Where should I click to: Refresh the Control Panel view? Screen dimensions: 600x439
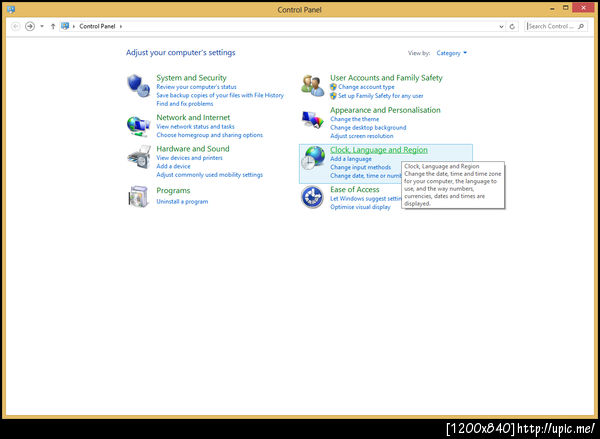512,26
